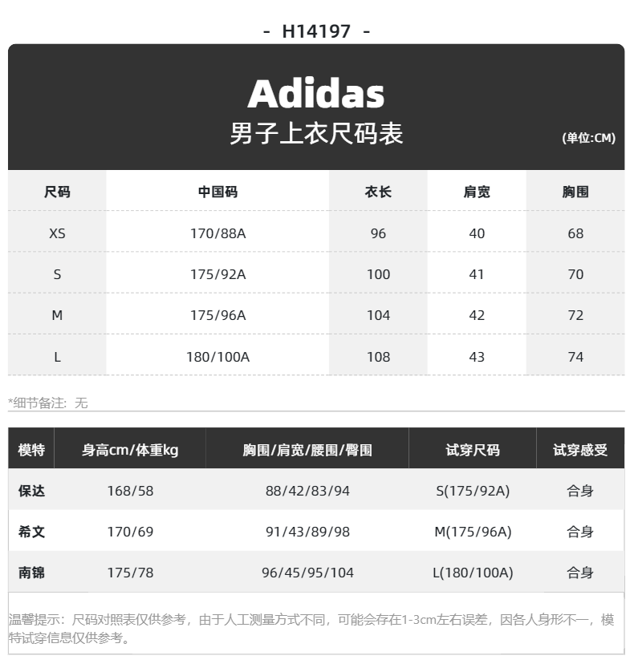Click the 模特 header cell
Image resolution: width=634 pixels, height=672 pixels.
tap(31, 450)
